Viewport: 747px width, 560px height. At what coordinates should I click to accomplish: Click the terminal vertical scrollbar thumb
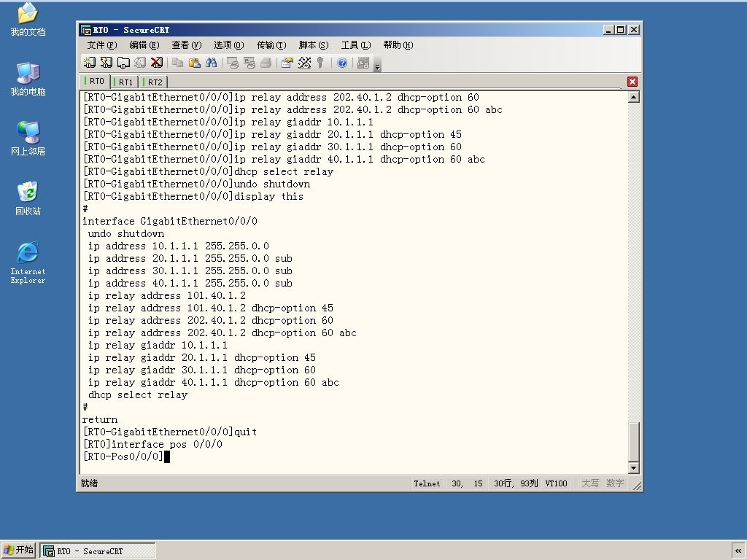(634, 442)
